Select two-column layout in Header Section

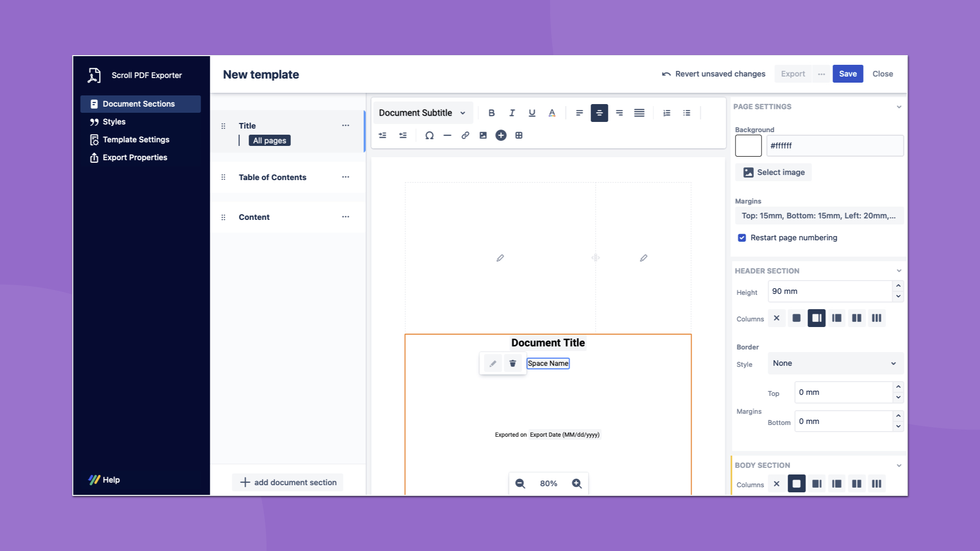857,318
